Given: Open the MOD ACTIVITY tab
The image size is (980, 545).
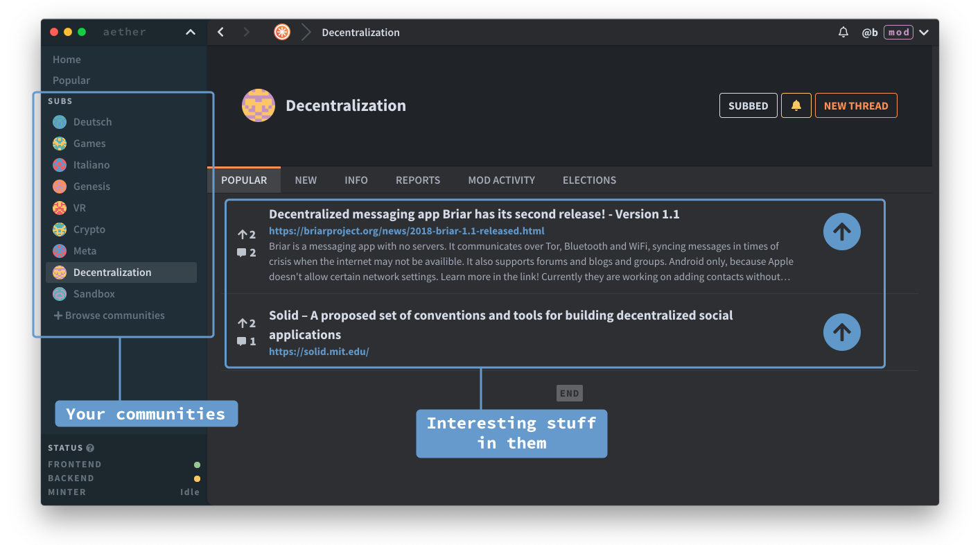Looking at the screenshot, I should [501, 180].
